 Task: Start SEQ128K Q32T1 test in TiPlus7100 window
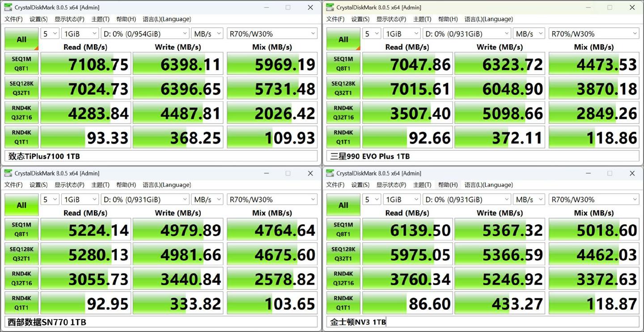21,88
